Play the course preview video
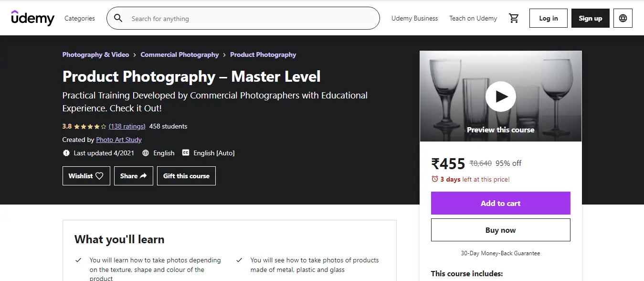Screen dimensions: 644x281 (500, 97)
